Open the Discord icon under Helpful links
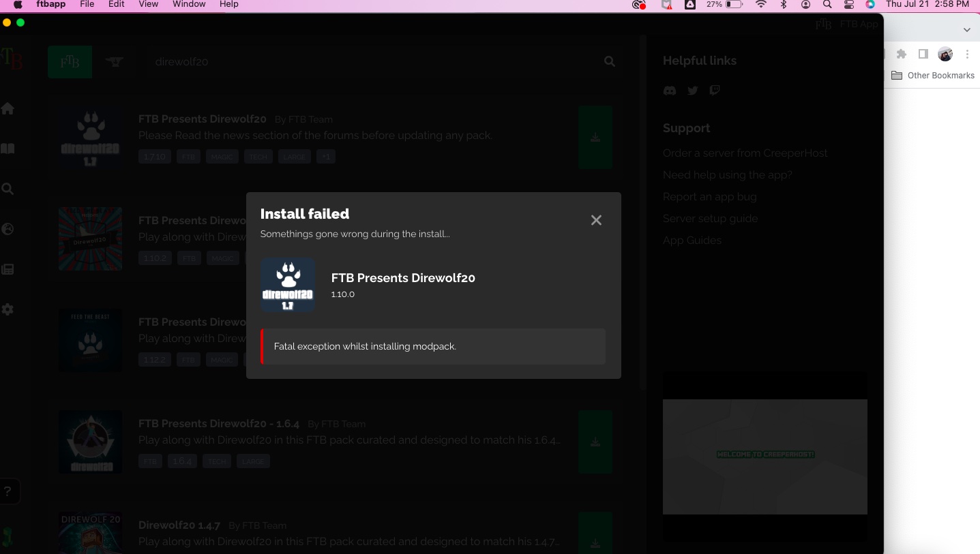This screenshot has width=980, height=554. point(669,90)
